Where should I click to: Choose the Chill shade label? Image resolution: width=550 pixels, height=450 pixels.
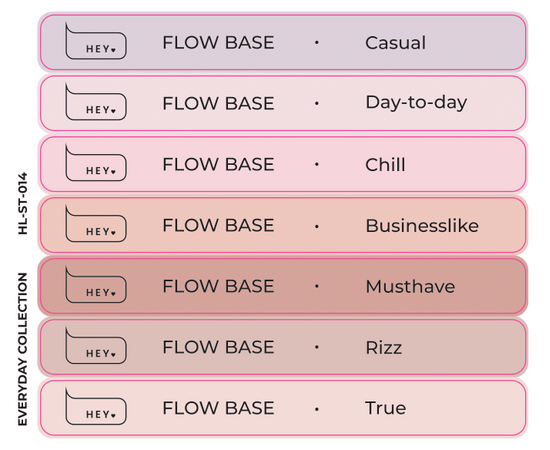(385, 164)
